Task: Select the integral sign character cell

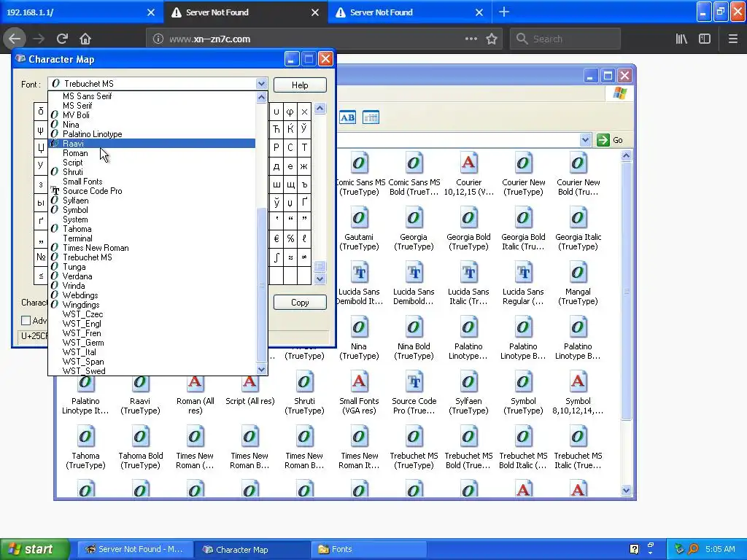Action: [276, 257]
